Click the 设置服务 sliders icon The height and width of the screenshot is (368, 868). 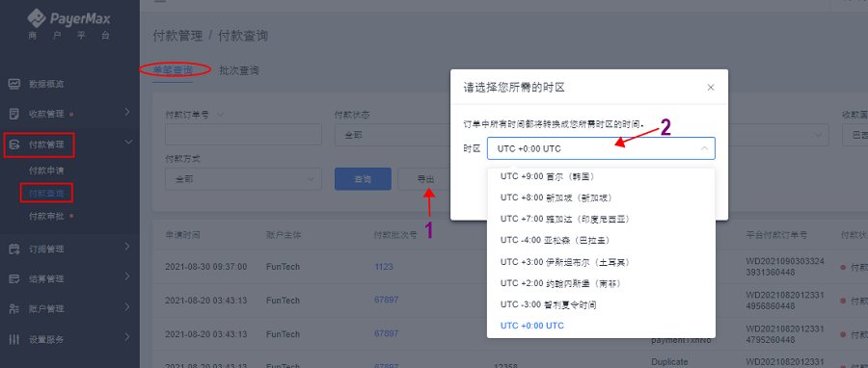[14, 339]
